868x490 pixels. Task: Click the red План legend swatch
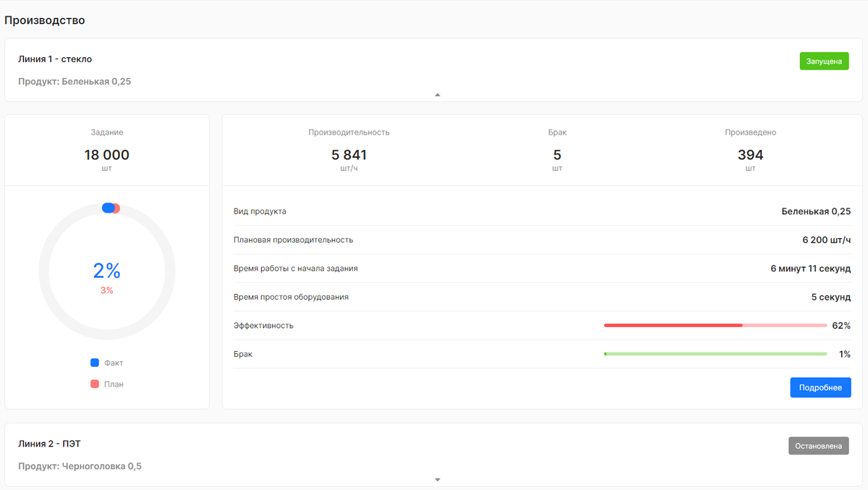[95, 384]
